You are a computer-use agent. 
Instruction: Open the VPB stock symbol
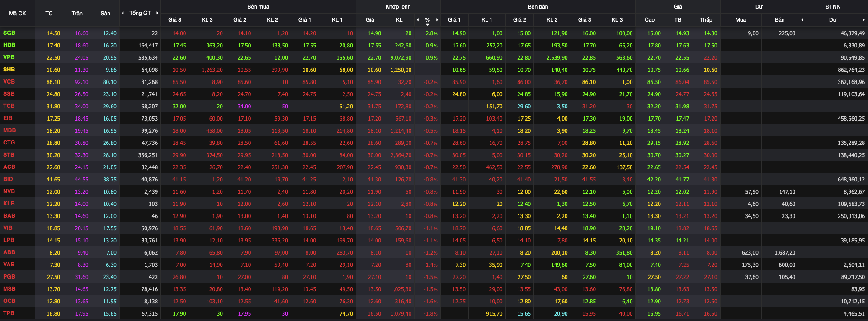pyautogui.click(x=9, y=57)
